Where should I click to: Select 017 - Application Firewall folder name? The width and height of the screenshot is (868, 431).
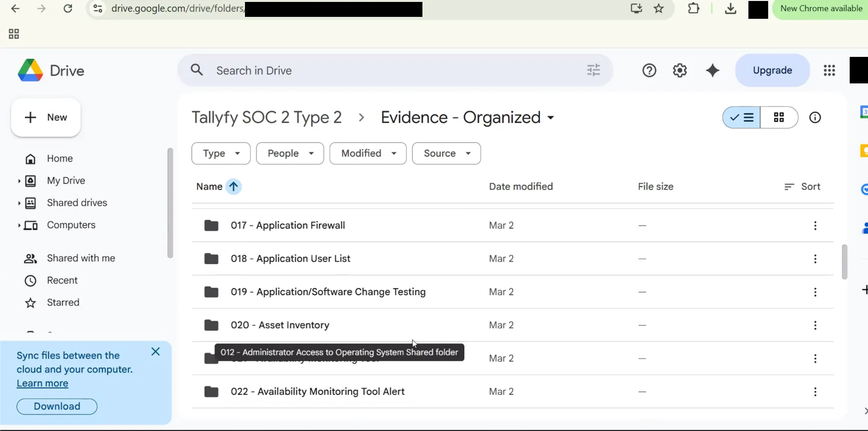point(288,226)
